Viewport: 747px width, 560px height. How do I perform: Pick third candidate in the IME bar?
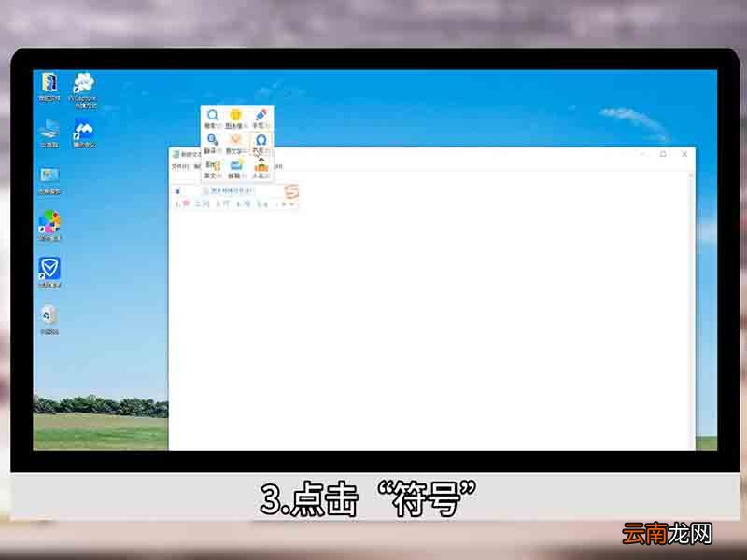[x=223, y=203]
